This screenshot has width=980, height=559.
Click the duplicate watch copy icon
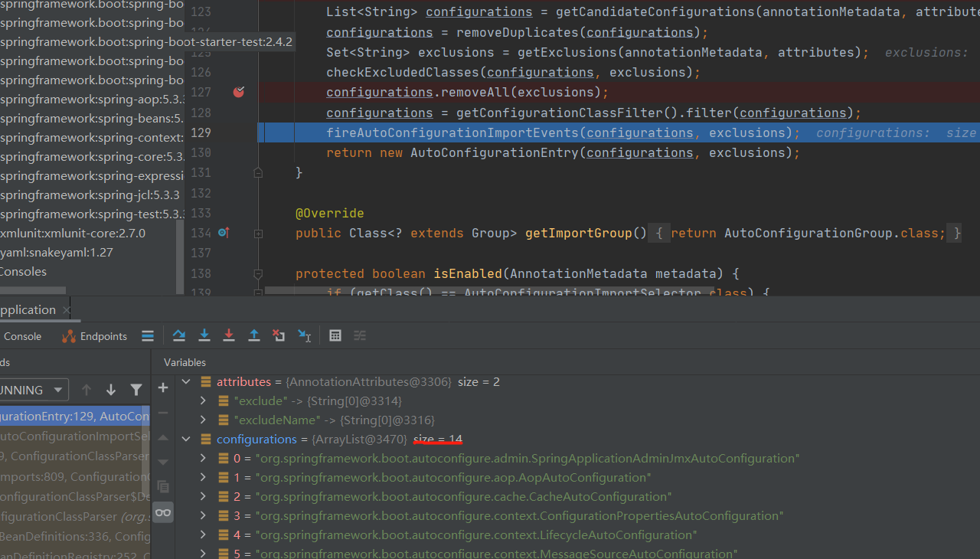(x=163, y=486)
